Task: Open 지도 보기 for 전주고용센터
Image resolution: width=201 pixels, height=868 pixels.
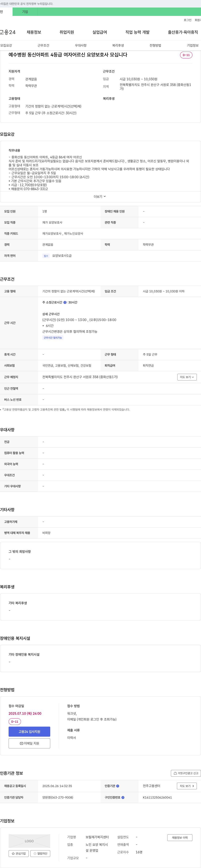Action: (187, 786)
